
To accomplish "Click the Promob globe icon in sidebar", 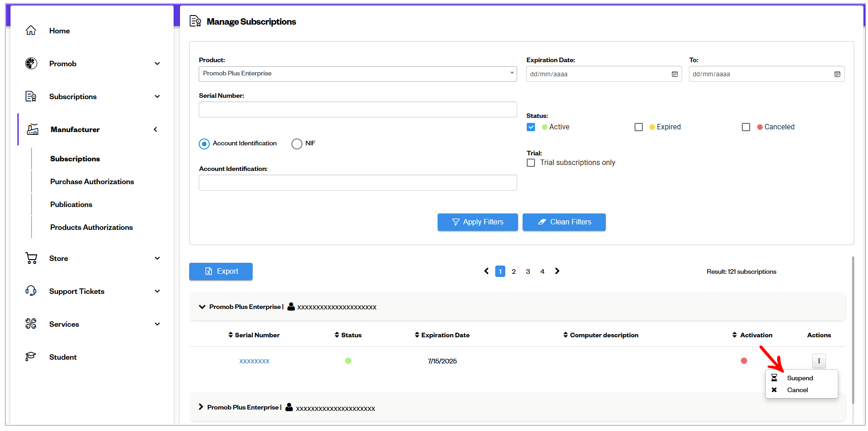I will coord(31,64).
